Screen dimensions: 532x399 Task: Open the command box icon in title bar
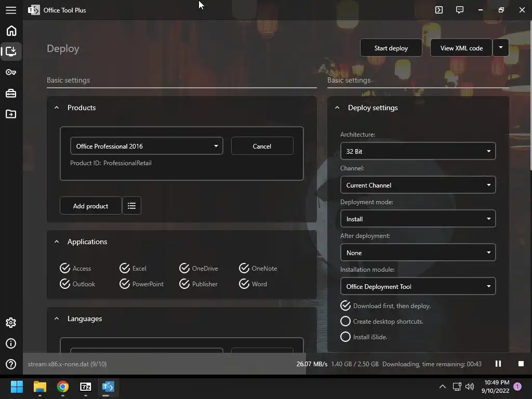click(x=439, y=10)
